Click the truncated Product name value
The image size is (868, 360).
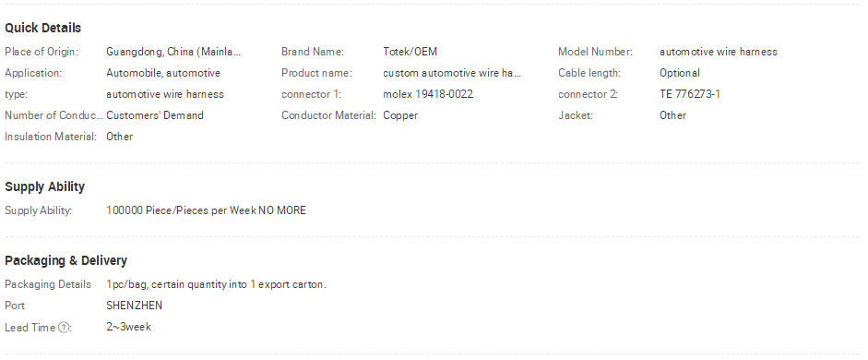[452, 73]
